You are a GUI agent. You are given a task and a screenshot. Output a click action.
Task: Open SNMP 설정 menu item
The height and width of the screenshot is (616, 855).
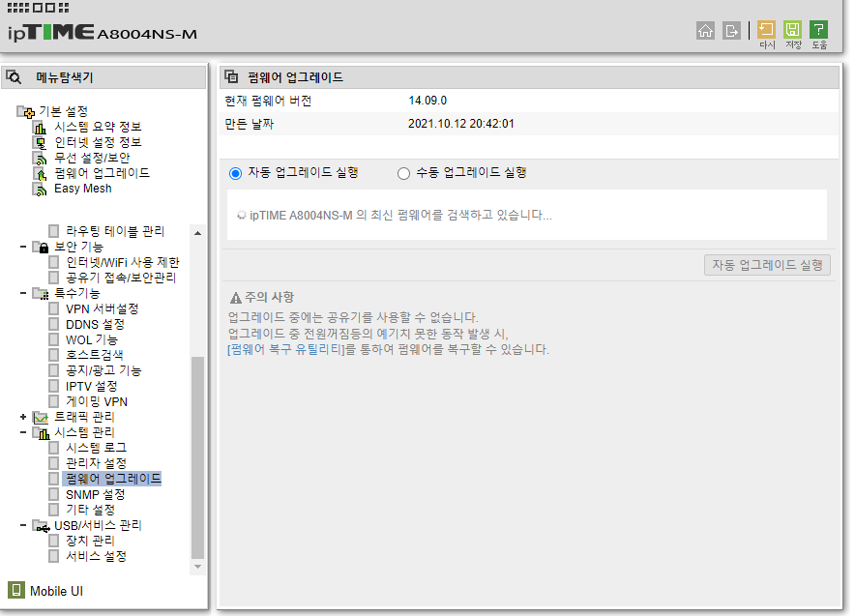pos(96,494)
